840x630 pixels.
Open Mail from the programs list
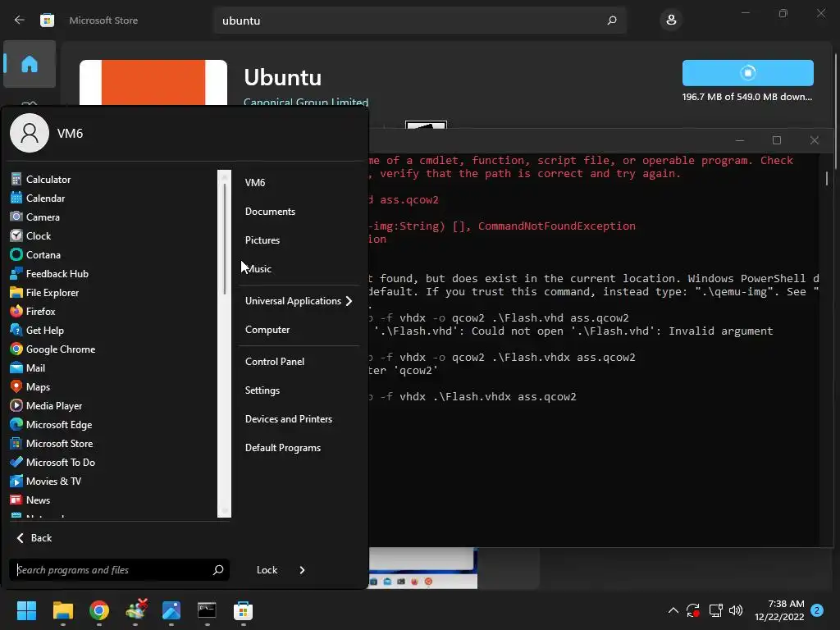pyautogui.click(x=27, y=368)
